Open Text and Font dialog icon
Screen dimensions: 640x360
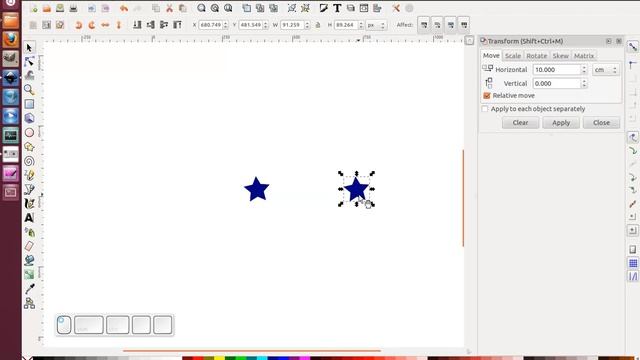(337, 8)
